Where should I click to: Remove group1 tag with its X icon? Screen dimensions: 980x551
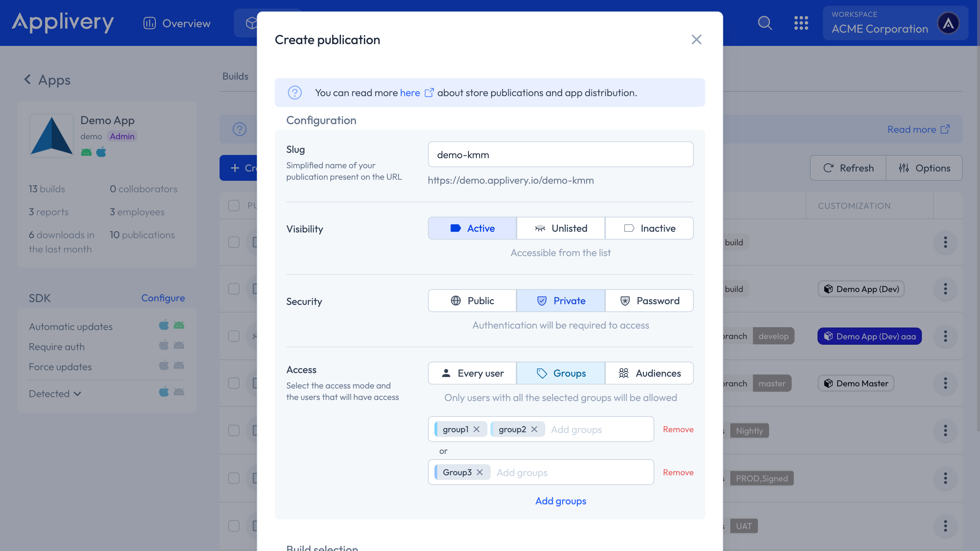pos(476,429)
